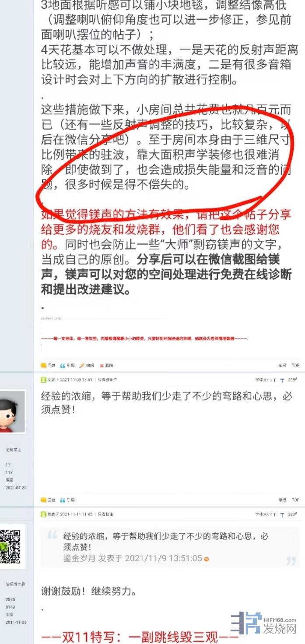Jump to TOP link under first post
This screenshot has height=644, width=305.
pyautogui.click(x=295, y=365)
